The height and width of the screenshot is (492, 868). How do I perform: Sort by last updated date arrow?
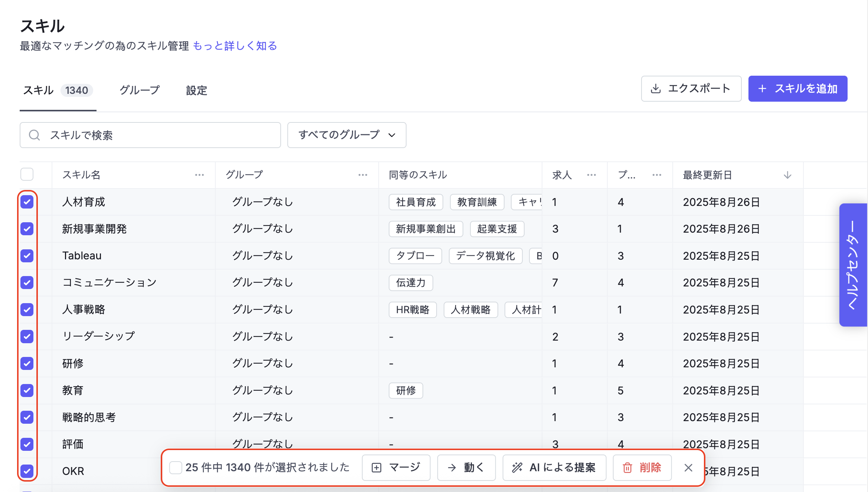787,175
